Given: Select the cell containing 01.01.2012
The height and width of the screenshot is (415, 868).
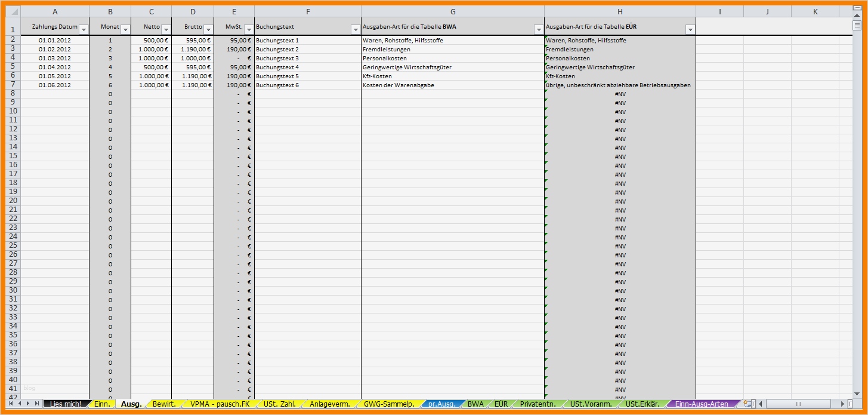Looking at the screenshot, I should tap(54, 40).
